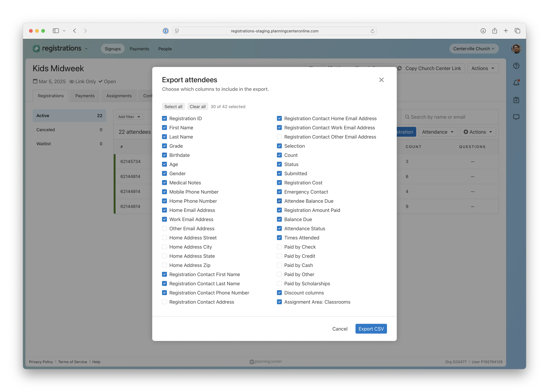Click the search magnifier icon
The image size is (549, 392).
tap(407, 117)
